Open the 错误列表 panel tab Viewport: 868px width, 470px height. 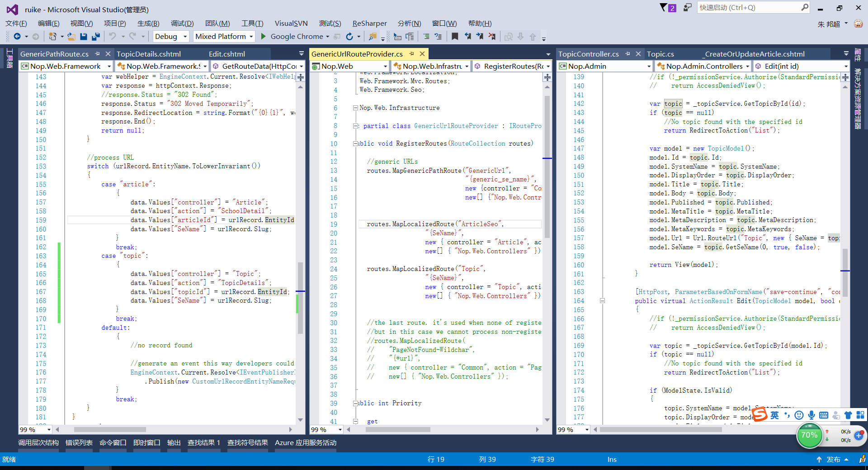[x=79, y=443]
